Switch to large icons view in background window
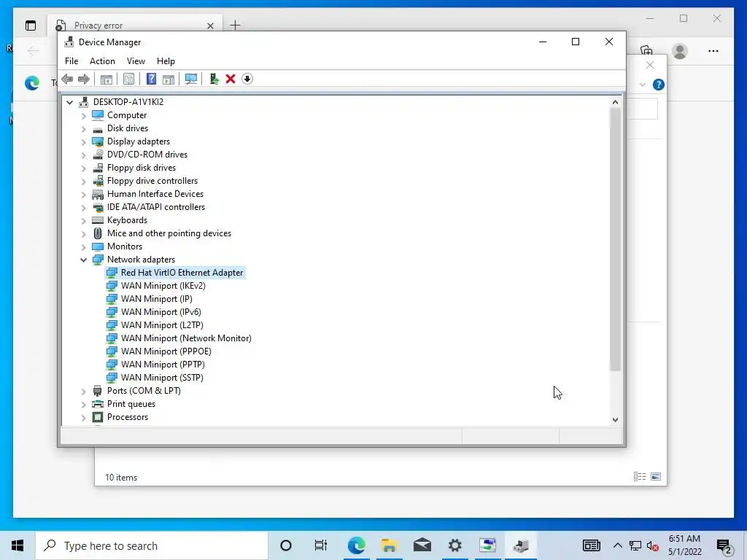This screenshot has height=560, width=747. (x=656, y=477)
